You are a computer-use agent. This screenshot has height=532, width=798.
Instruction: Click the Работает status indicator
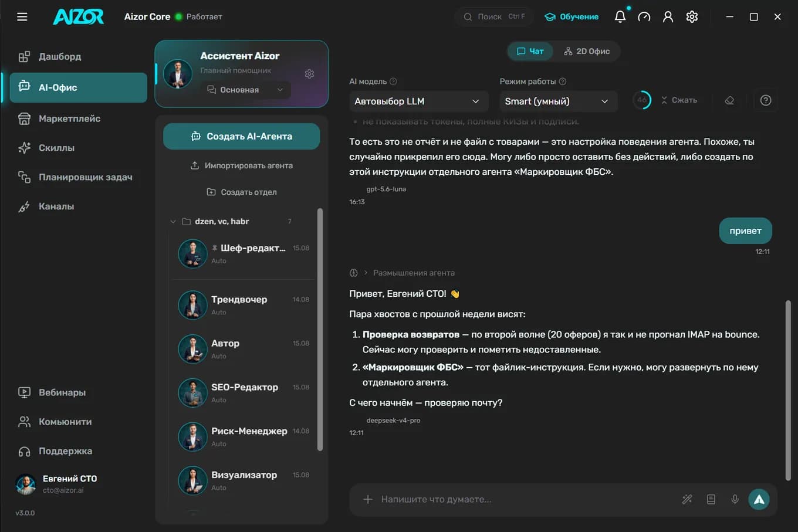[x=199, y=16]
